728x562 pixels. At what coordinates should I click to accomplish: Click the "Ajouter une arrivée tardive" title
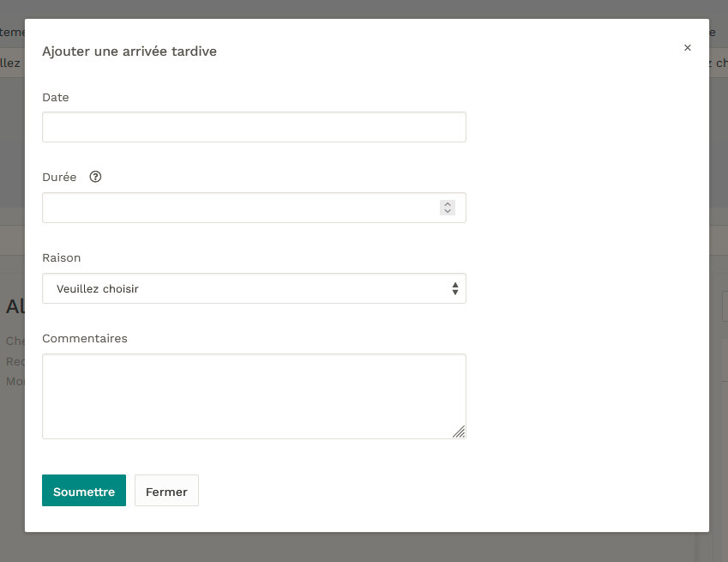tap(129, 51)
